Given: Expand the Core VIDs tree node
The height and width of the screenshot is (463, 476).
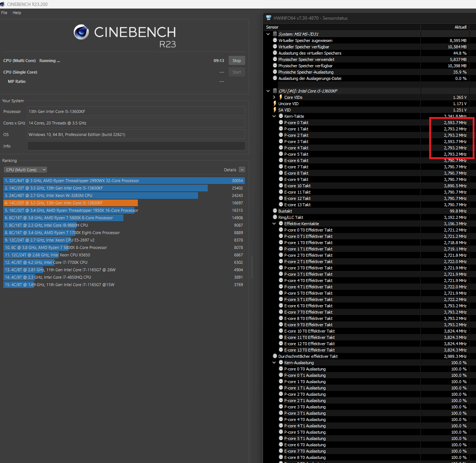Looking at the screenshot, I should 274,97.
